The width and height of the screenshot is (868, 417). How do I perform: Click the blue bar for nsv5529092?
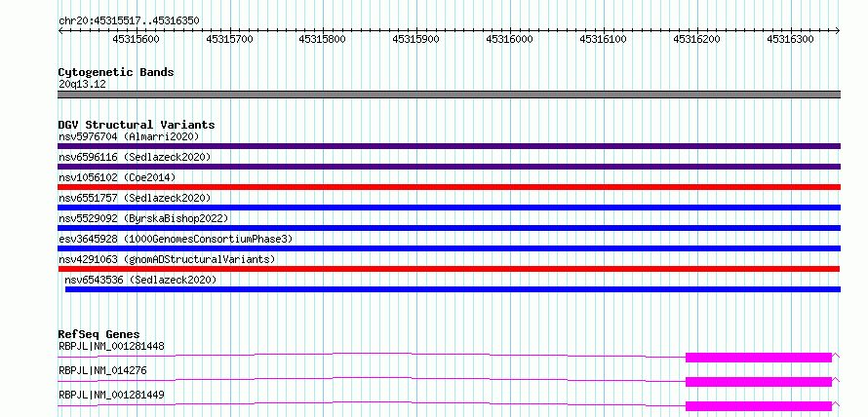click(x=449, y=228)
